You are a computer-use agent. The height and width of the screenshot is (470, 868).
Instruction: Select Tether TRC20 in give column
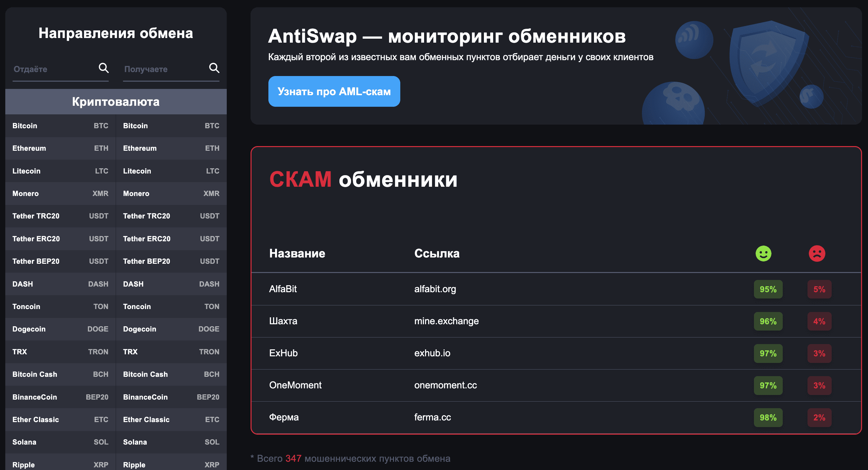pos(60,216)
